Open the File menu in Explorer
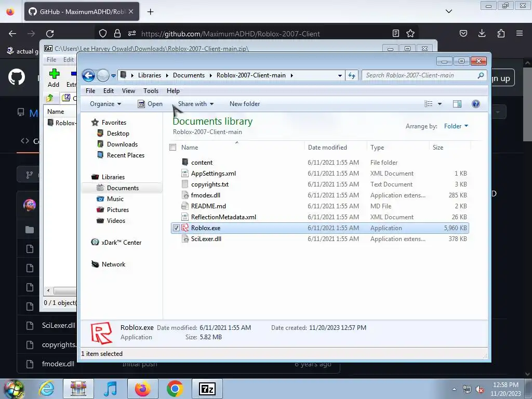This screenshot has width=532, height=399. pos(90,91)
